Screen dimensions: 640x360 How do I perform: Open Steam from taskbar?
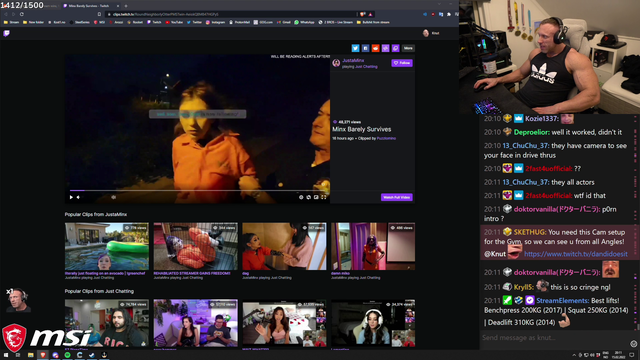pos(92,355)
